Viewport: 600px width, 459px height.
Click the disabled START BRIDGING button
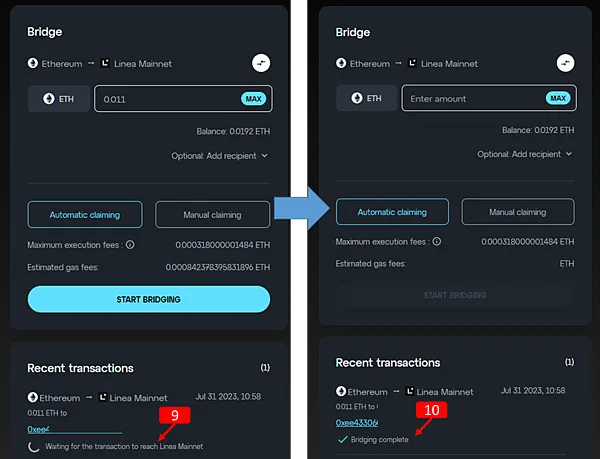tap(455, 295)
